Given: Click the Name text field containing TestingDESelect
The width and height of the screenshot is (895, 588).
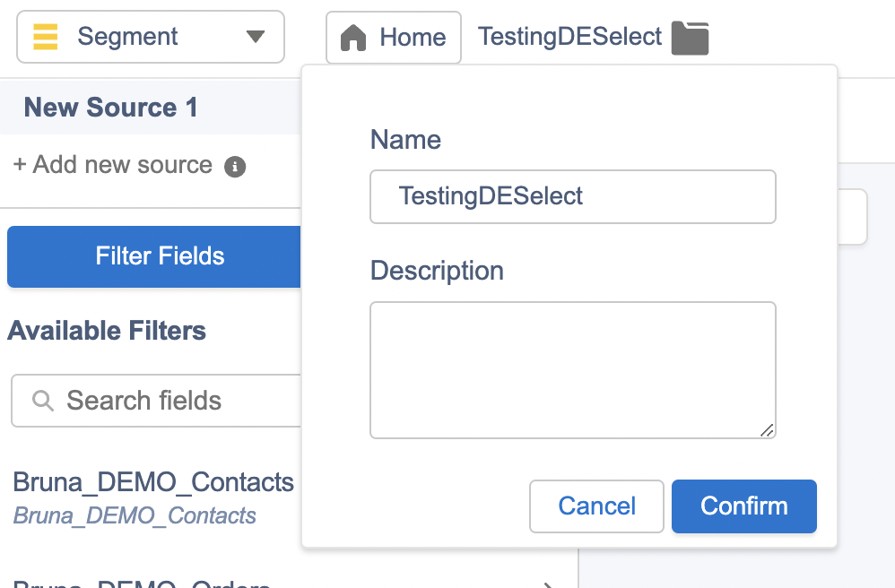Looking at the screenshot, I should 572,196.
